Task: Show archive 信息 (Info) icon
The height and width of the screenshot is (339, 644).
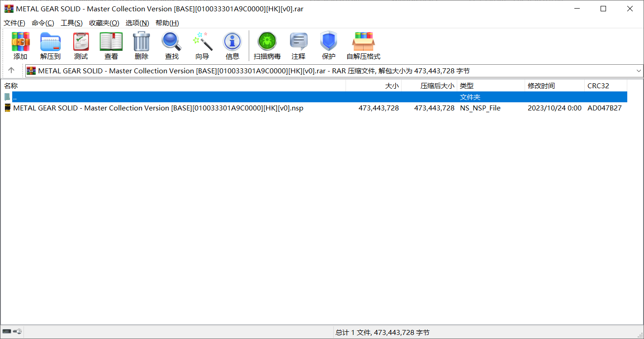Action: pos(232,42)
